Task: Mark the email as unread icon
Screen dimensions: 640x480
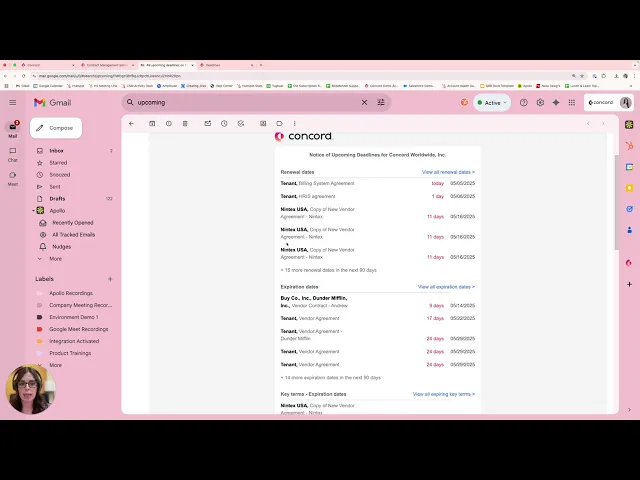Action: (x=208, y=124)
